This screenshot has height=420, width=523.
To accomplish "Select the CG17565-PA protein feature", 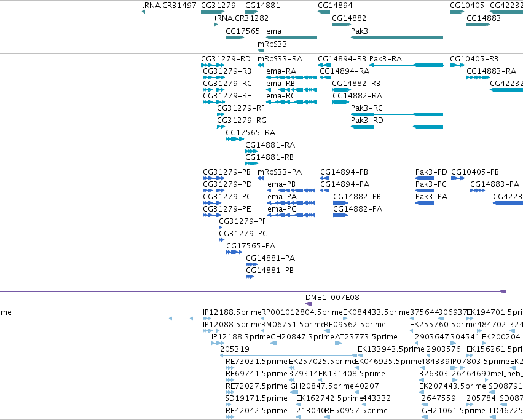I will (x=234, y=252).
